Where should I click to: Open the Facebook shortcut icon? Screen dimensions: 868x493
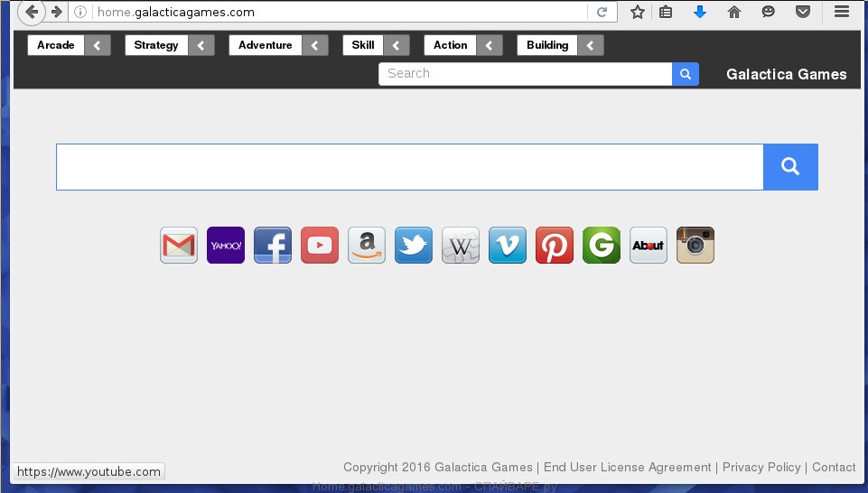pyautogui.click(x=273, y=246)
